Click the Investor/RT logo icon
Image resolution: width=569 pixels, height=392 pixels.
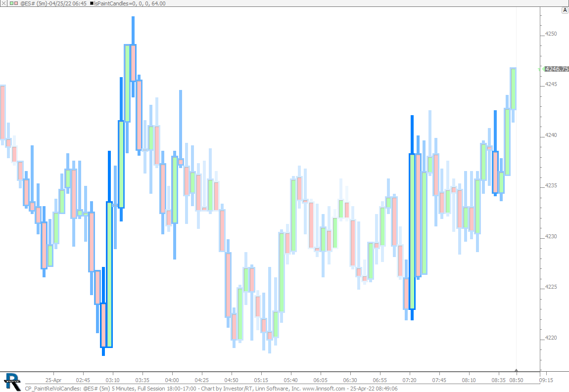tap(12, 380)
